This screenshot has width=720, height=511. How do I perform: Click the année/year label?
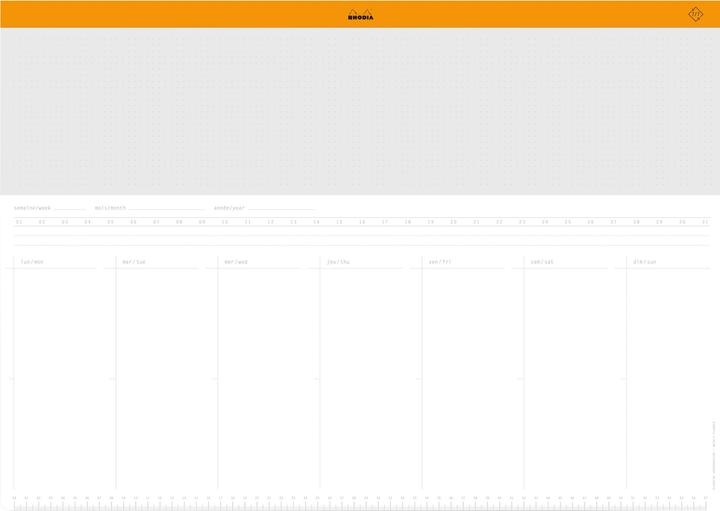(x=229, y=208)
